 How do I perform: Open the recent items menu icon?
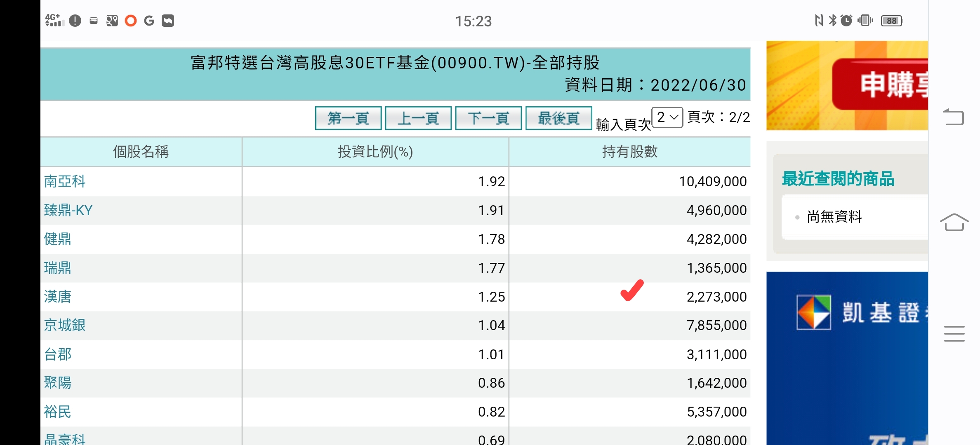pyautogui.click(x=954, y=334)
